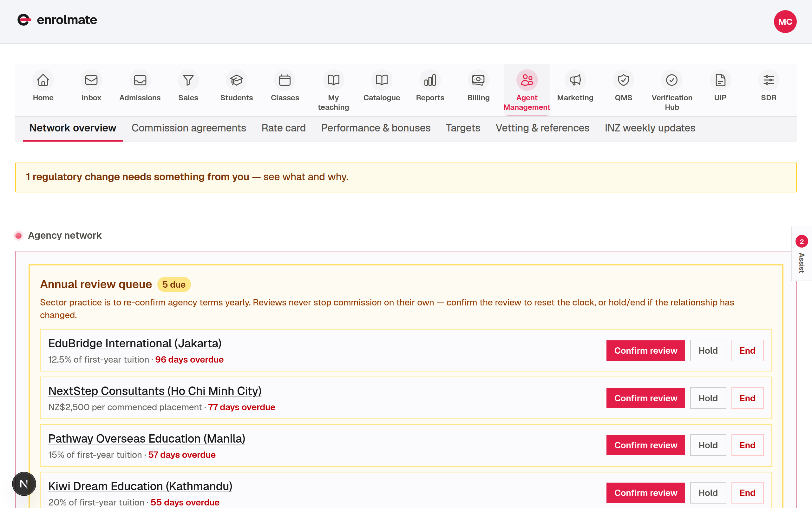Click the Agency network heading
The height and width of the screenshot is (508, 812).
(x=65, y=236)
